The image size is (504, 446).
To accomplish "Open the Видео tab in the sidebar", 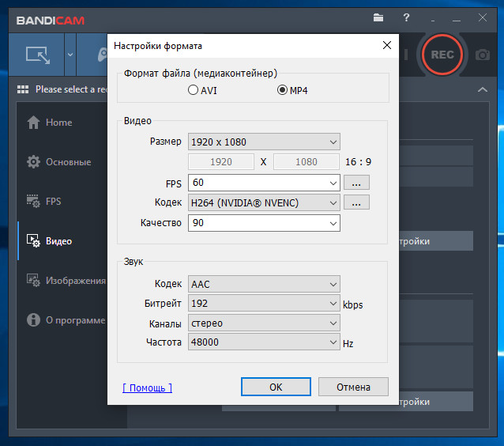I will (x=62, y=241).
